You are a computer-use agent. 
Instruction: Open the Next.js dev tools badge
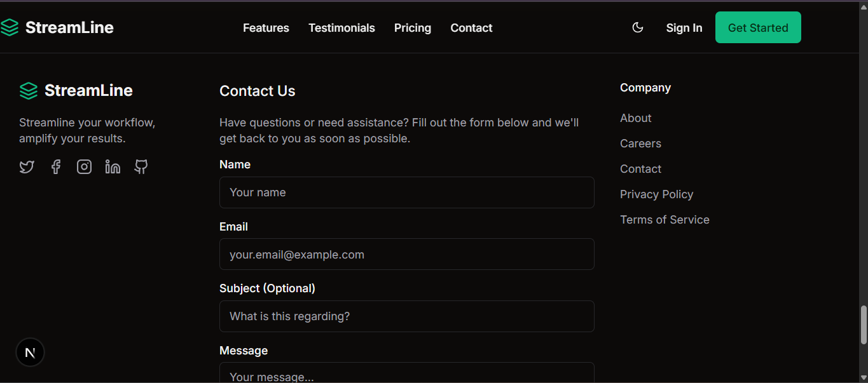[x=30, y=353]
